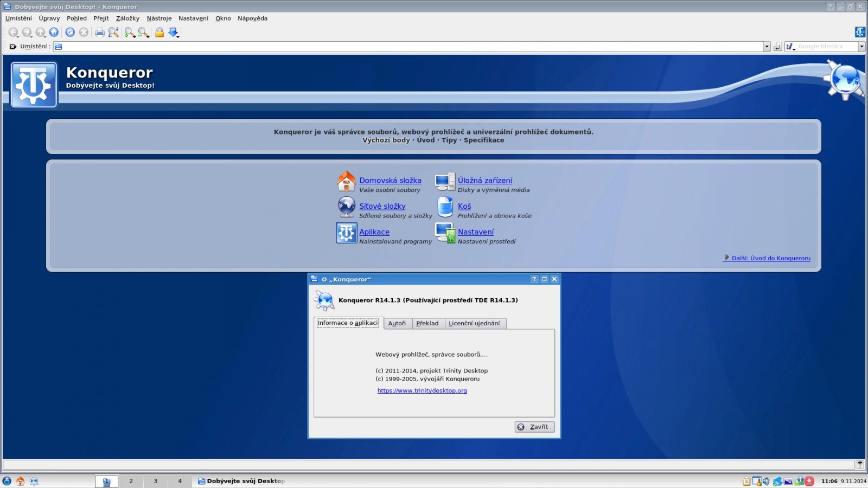The image size is (868, 488).
Task: Click the Nastavení monitor icon
Action: (445, 233)
